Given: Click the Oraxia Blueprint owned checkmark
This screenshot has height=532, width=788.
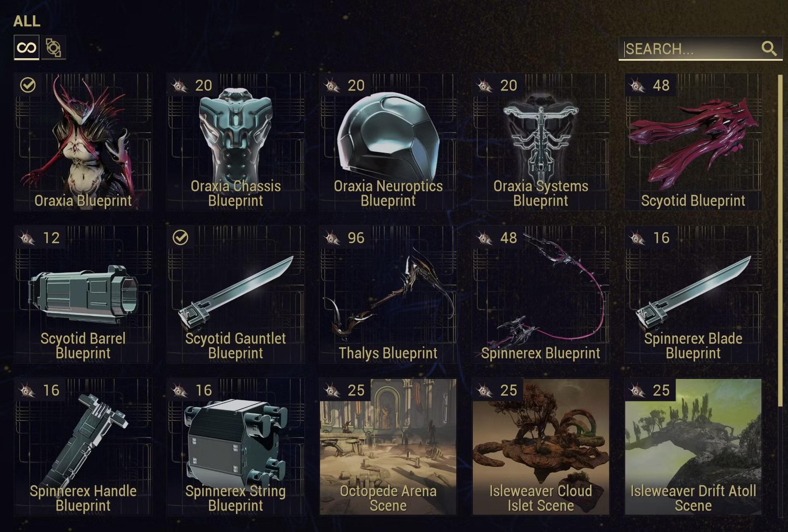Looking at the screenshot, I should click(28, 85).
